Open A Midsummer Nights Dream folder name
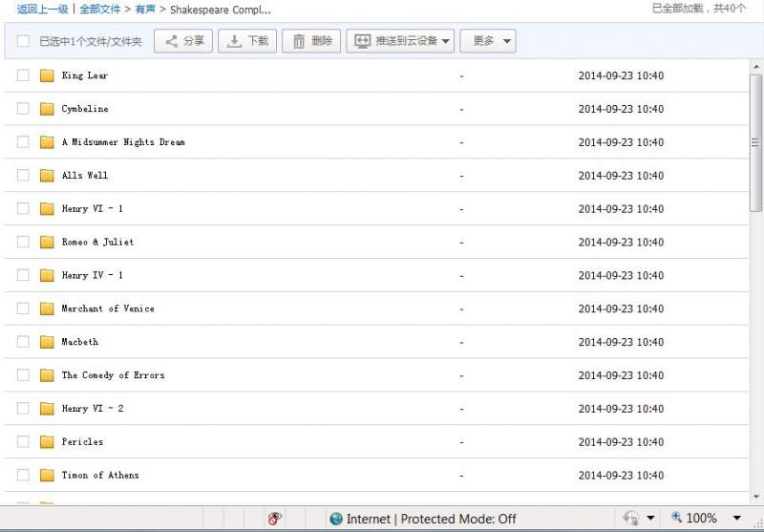 coord(123,141)
